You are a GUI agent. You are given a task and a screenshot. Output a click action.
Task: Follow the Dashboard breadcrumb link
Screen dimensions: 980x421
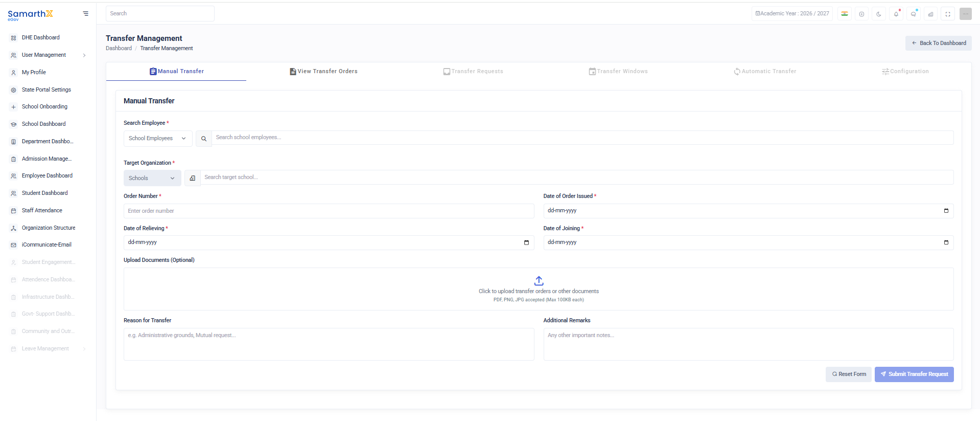tap(119, 48)
